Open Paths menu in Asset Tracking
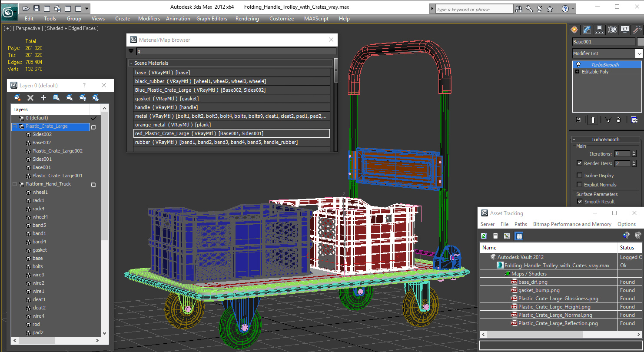Viewport: 644px width, 352px height. coord(521,224)
